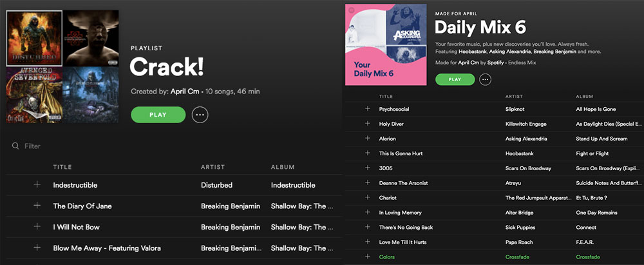This screenshot has height=265, width=644.
Task: Open Slipknot artist from Psychosocial row
Action: coord(515,109)
